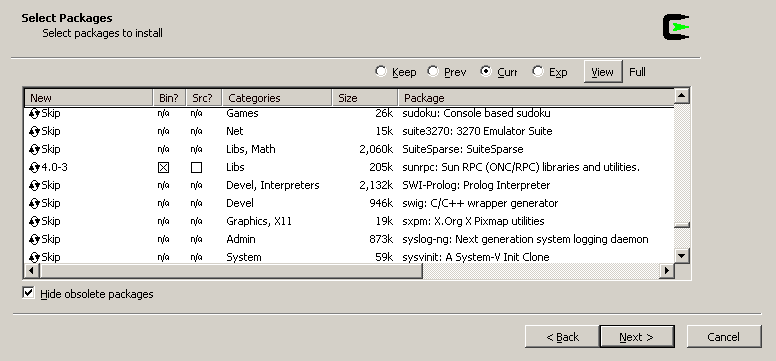Screen dimensions: 776x361
Task: Click the Cygwin logo icon
Action: click(676, 27)
